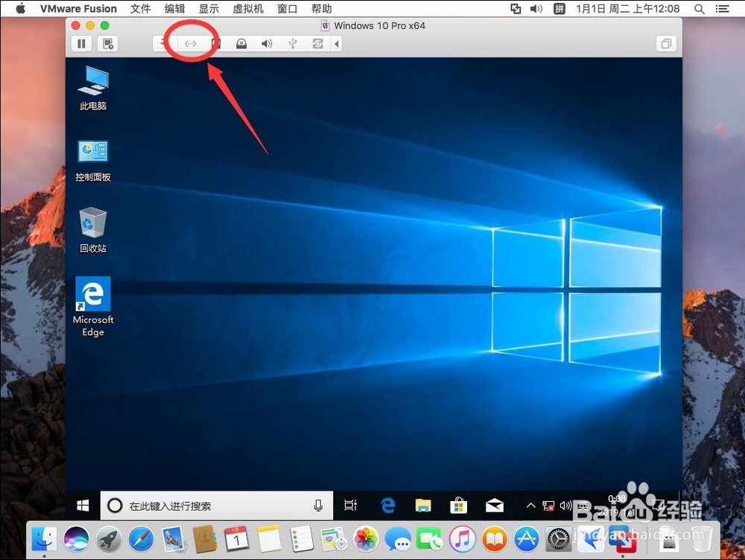Click the macOS menu bar volume icon

[x=536, y=8]
